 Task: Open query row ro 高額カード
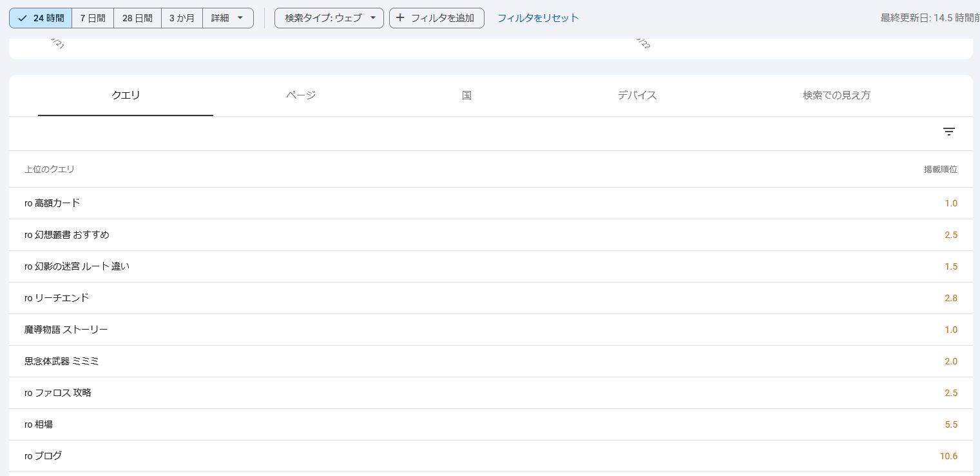[x=52, y=203]
